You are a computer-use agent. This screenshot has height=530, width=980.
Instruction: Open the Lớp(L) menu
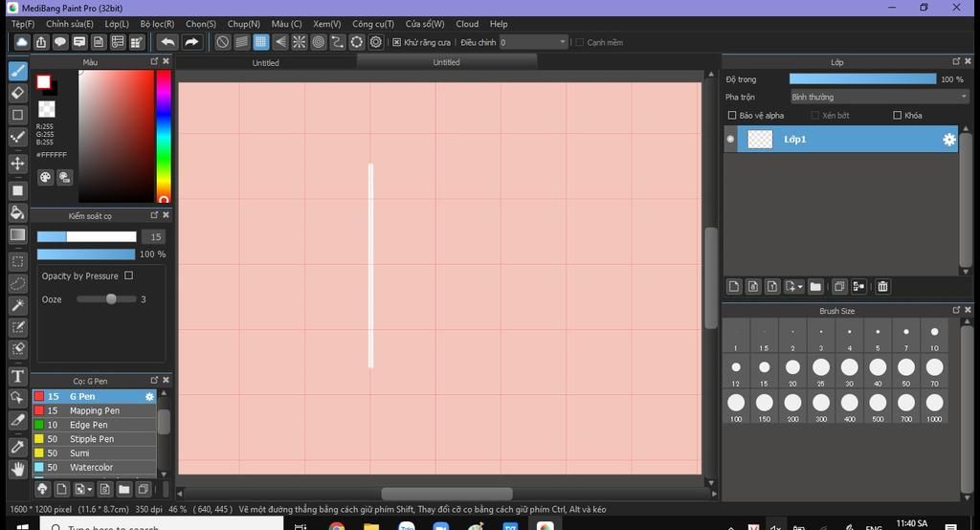tap(116, 24)
